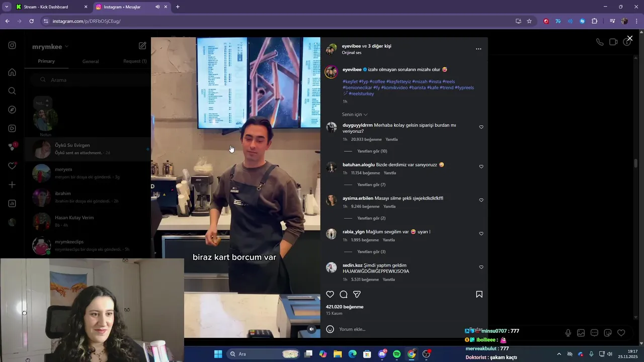Open the tab search dropdown arrow

click(x=7, y=7)
